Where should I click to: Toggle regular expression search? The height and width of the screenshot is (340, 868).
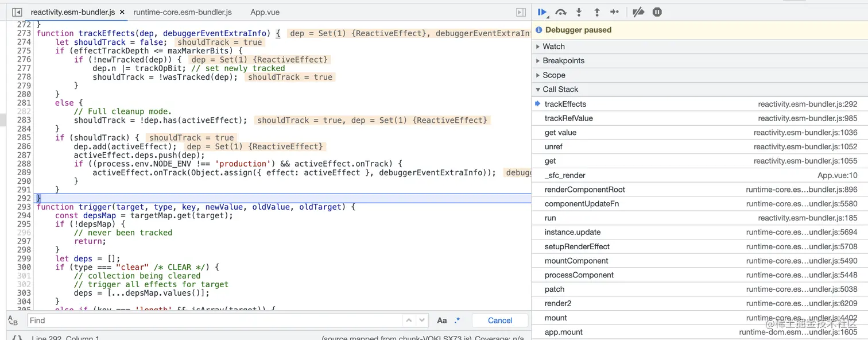tap(457, 320)
